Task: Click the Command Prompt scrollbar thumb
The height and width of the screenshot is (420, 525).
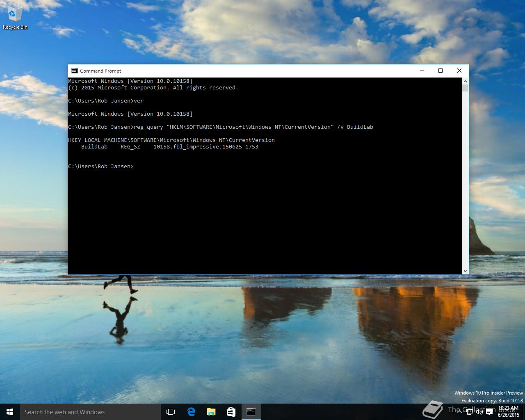Action: 465,88
